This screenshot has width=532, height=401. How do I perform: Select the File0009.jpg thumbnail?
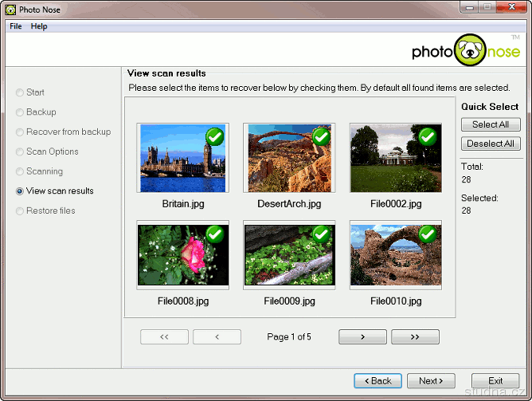289,255
